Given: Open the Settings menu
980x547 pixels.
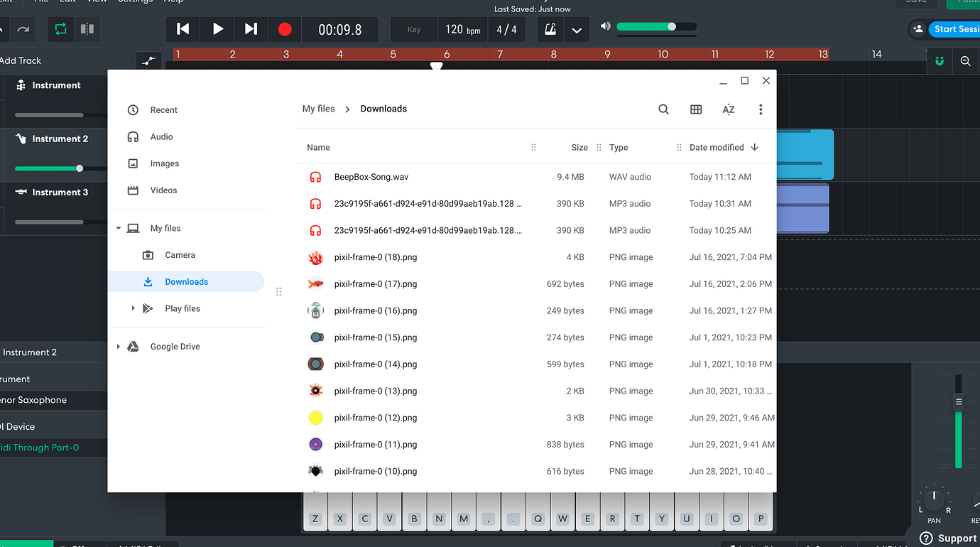Looking at the screenshot, I should 135,2.
